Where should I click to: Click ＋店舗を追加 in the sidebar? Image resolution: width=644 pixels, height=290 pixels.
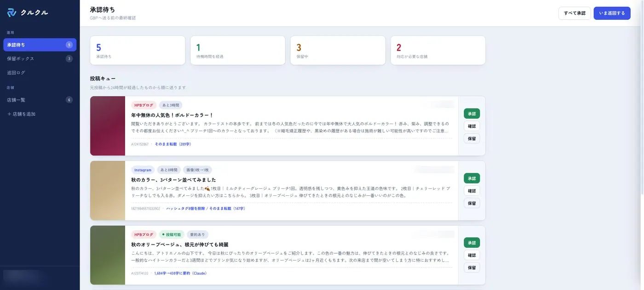(x=40, y=114)
